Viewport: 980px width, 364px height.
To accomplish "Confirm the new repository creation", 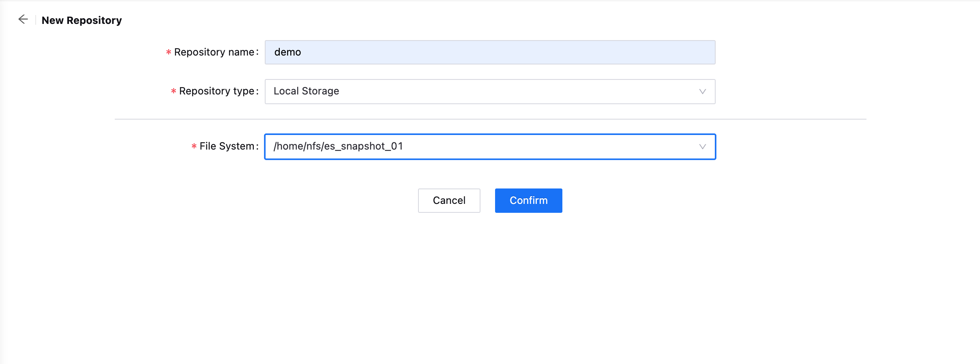I will click(x=528, y=201).
